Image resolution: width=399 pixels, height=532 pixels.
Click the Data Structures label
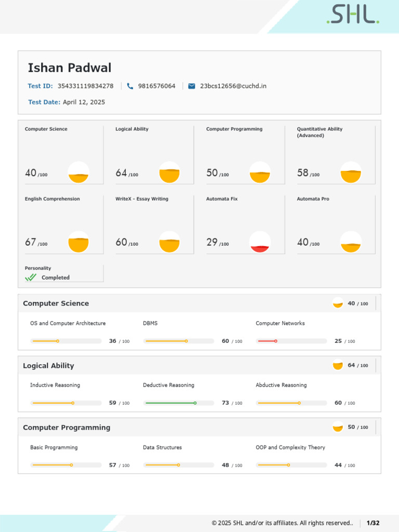[162, 447]
